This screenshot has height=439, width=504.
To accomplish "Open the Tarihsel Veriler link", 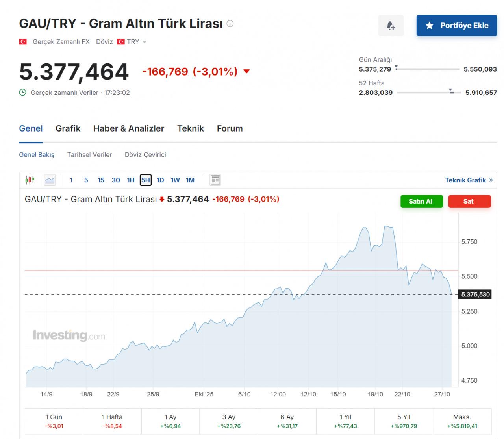I will (89, 155).
